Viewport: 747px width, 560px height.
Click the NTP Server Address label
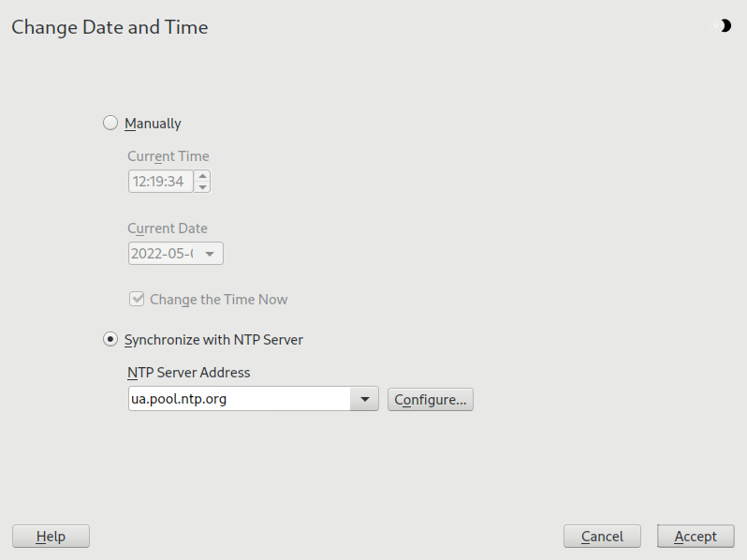[189, 372]
